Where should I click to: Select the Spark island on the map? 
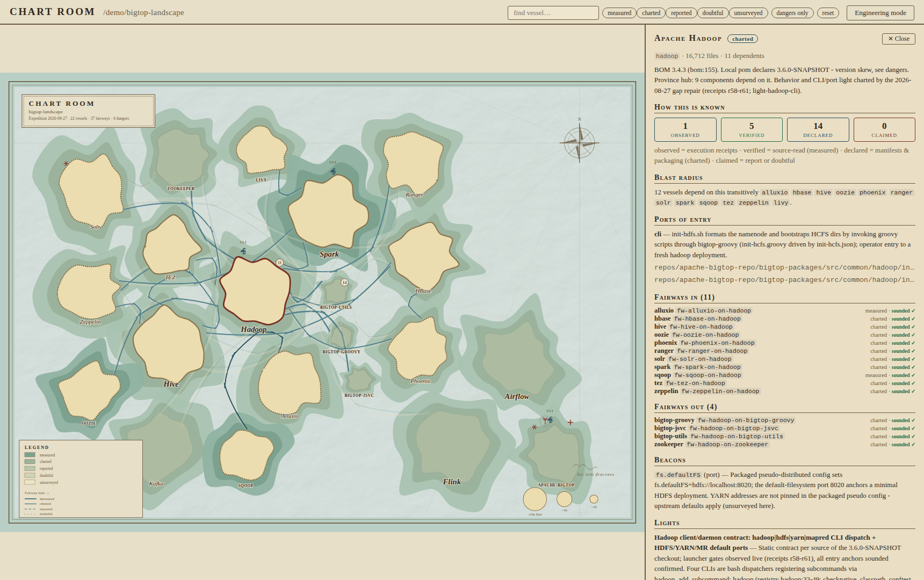(x=329, y=212)
